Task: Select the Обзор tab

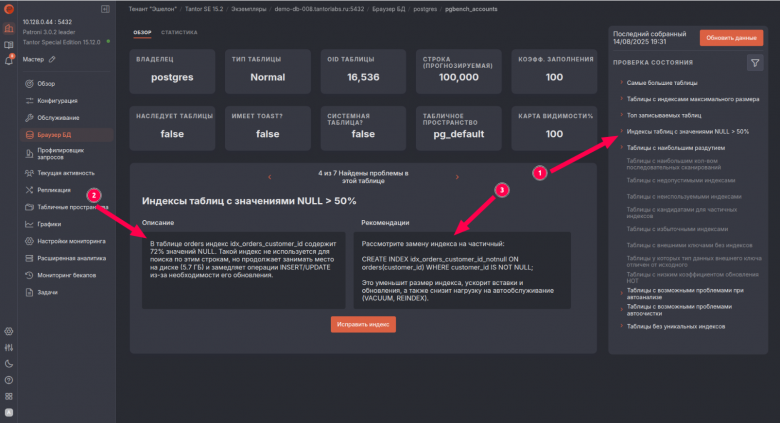Action: click(142, 32)
